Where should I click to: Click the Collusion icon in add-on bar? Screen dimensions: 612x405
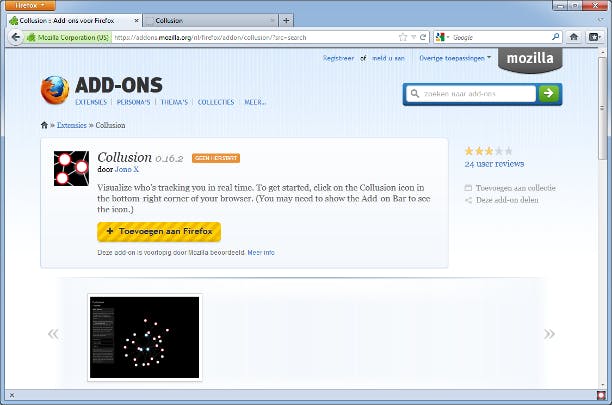[x=601, y=395]
